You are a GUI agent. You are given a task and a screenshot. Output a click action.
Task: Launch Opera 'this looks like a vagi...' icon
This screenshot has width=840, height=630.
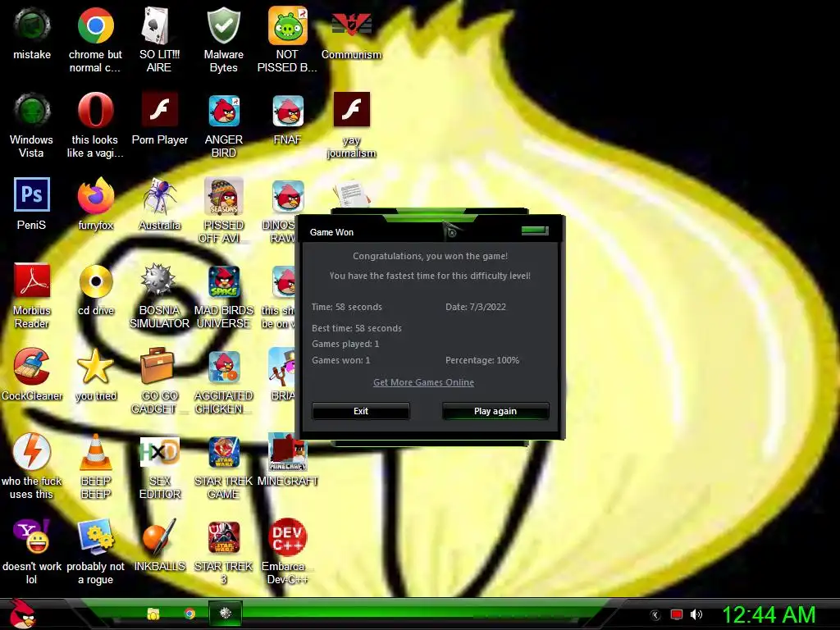pyautogui.click(x=95, y=111)
